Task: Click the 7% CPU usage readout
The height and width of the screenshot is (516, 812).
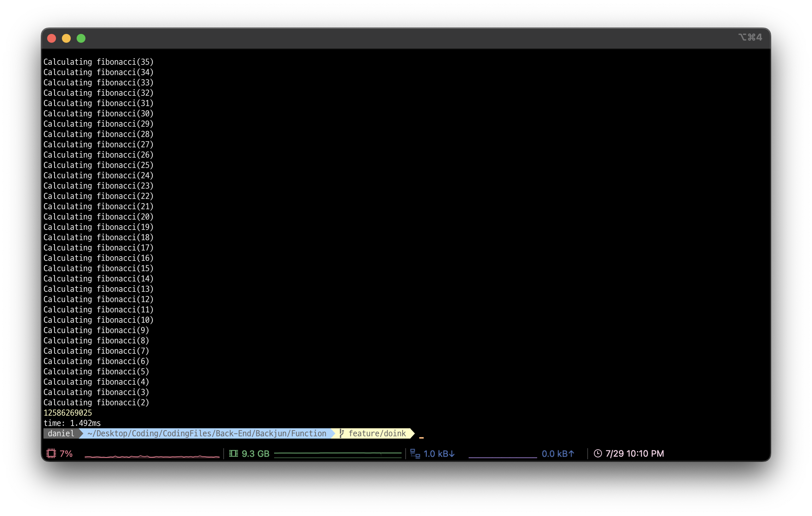Action: [66, 454]
